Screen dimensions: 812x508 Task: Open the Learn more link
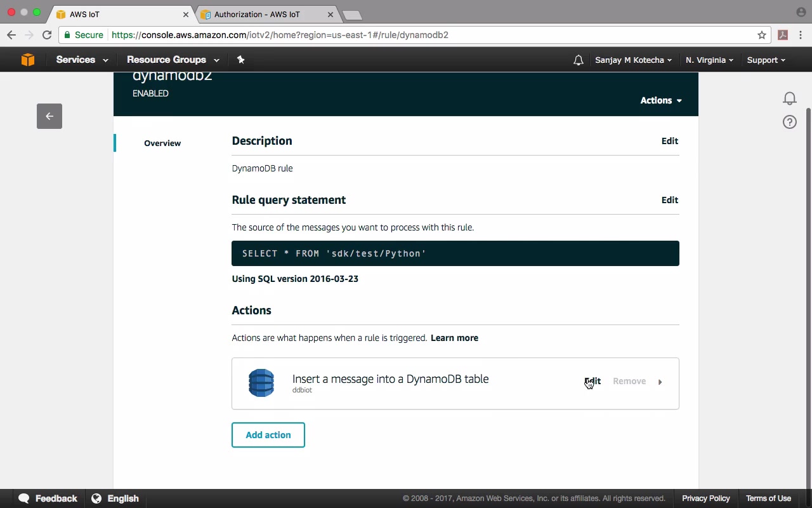pos(454,338)
